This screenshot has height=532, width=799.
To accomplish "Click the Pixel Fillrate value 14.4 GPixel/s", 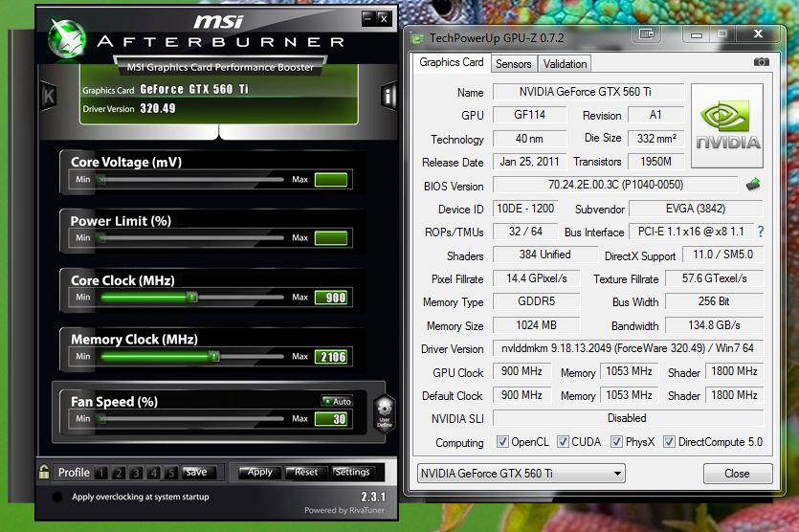I will [x=537, y=278].
